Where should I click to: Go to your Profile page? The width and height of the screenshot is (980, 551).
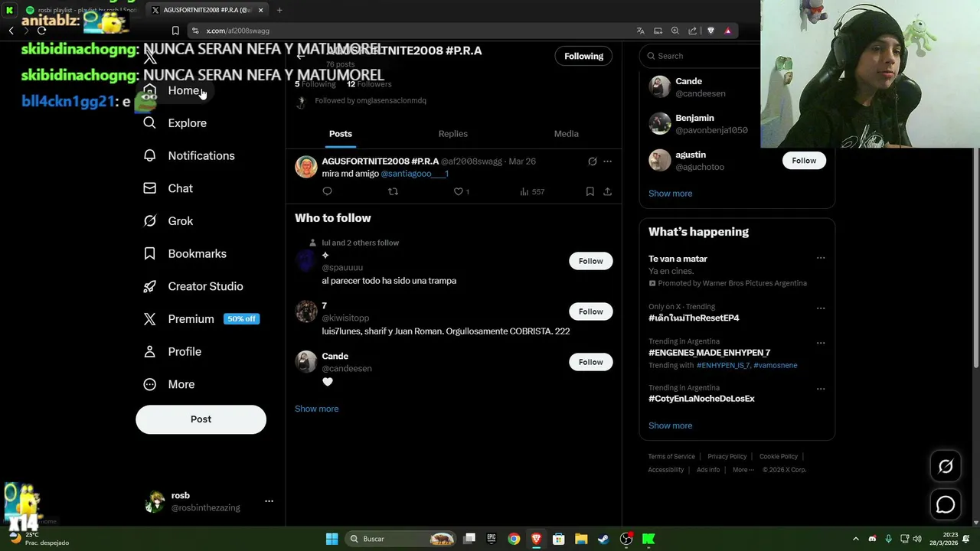click(x=173, y=352)
